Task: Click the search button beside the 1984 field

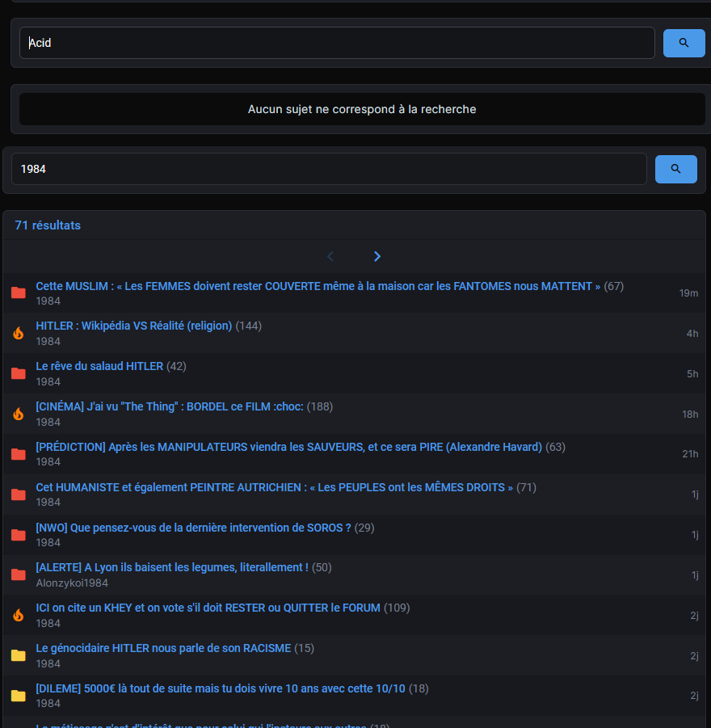Action: (x=675, y=169)
